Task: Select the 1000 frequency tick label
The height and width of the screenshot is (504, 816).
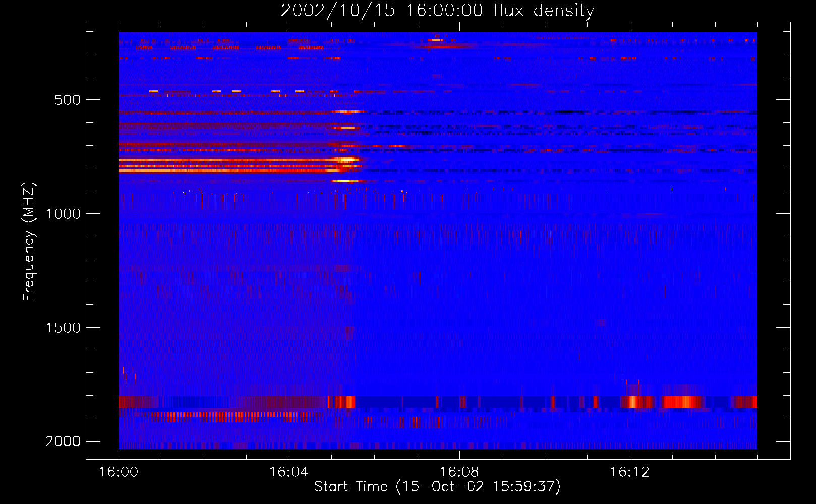Action: pos(64,214)
